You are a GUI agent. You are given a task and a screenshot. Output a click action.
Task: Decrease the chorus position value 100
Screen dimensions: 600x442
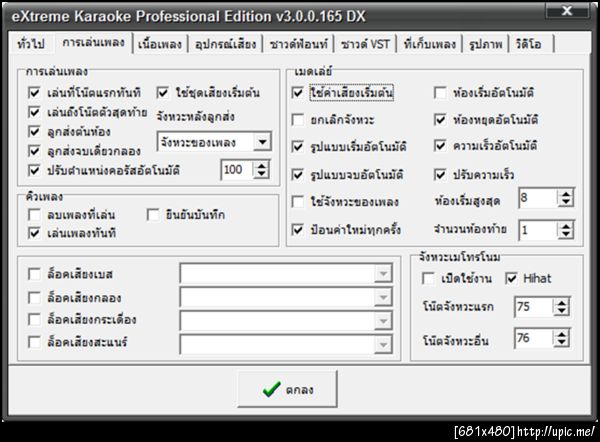262,174
